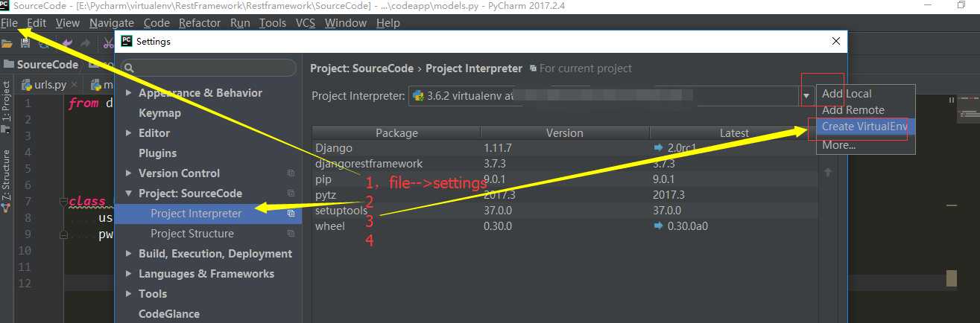This screenshot has width=980, height=323.
Task: Open the Window menu
Action: point(346,23)
